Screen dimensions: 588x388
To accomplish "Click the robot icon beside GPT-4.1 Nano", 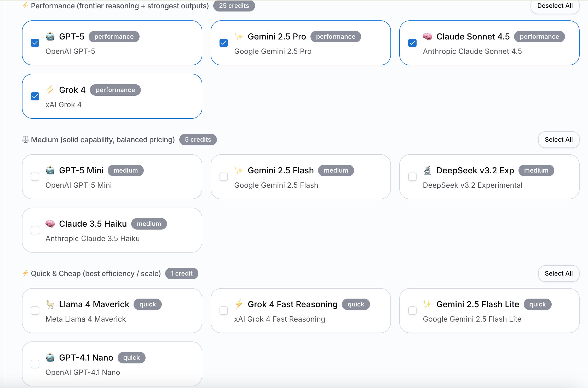I will 50,357.
